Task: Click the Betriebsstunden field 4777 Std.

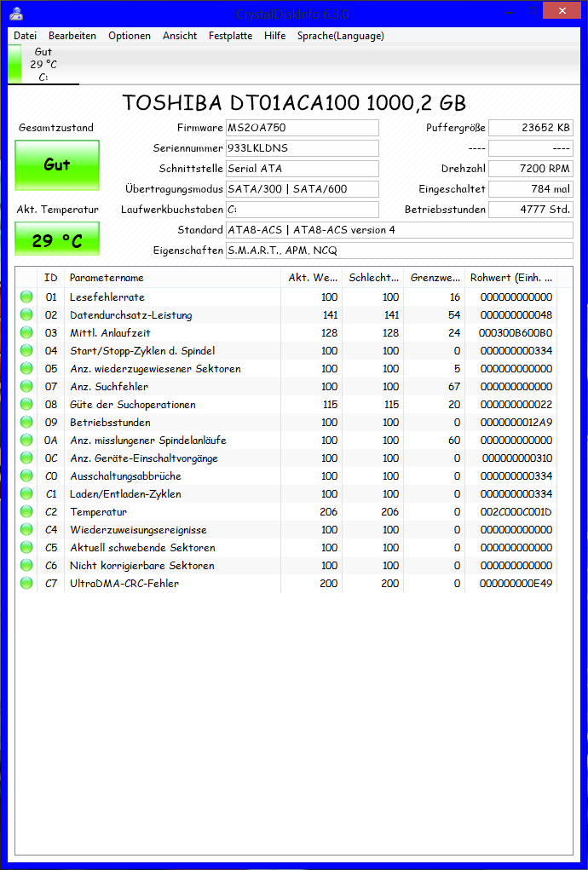Action: tap(531, 210)
